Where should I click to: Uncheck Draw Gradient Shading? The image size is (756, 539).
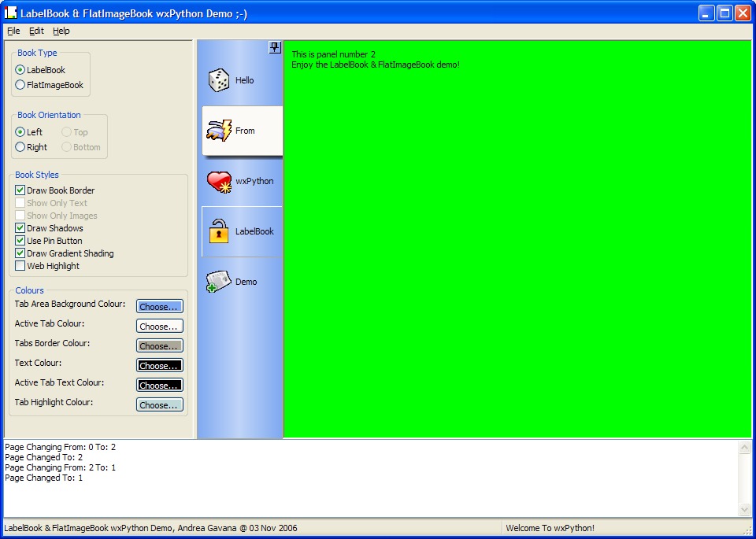[x=20, y=253]
